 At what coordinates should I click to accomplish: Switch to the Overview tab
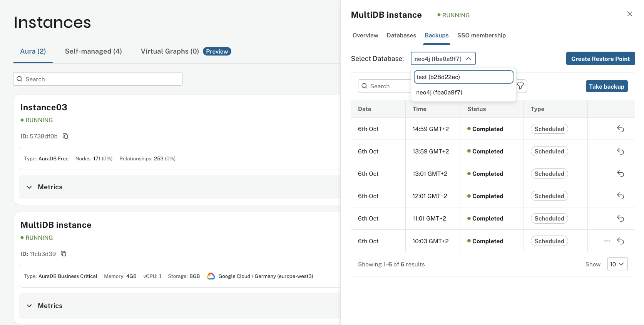tap(365, 35)
